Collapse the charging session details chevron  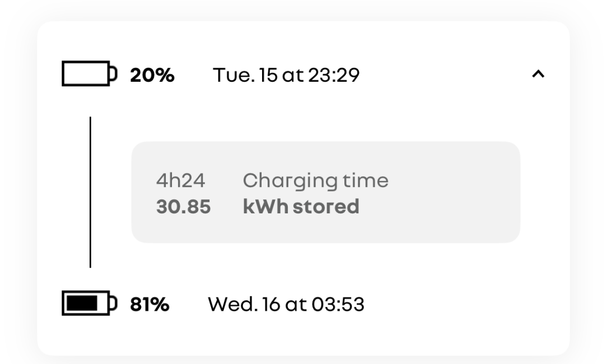pyautogui.click(x=538, y=73)
